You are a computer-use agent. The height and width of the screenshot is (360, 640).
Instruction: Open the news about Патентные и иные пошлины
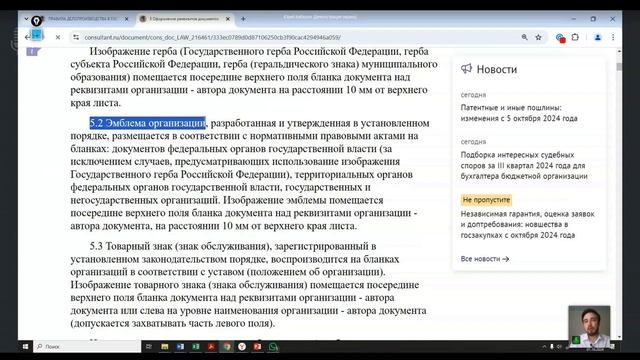519,113
